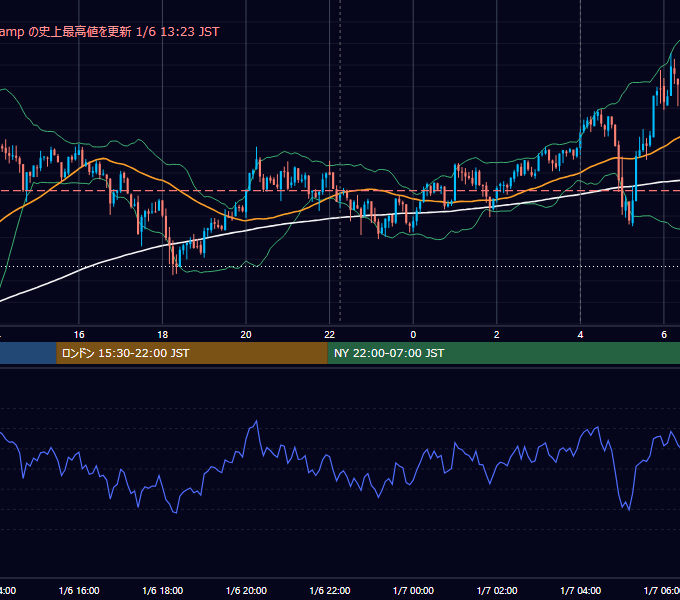680x600 pixels.
Task: Click the 20 hour axis label
Action: pyautogui.click(x=246, y=335)
